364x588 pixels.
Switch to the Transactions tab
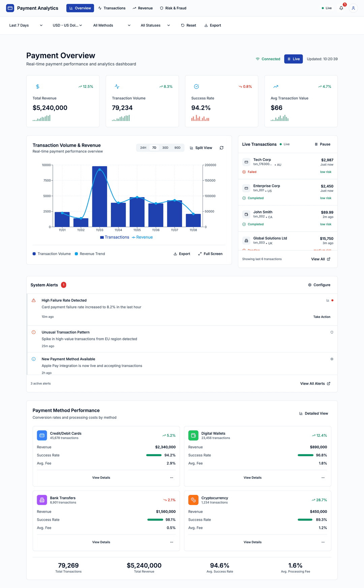point(112,8)
